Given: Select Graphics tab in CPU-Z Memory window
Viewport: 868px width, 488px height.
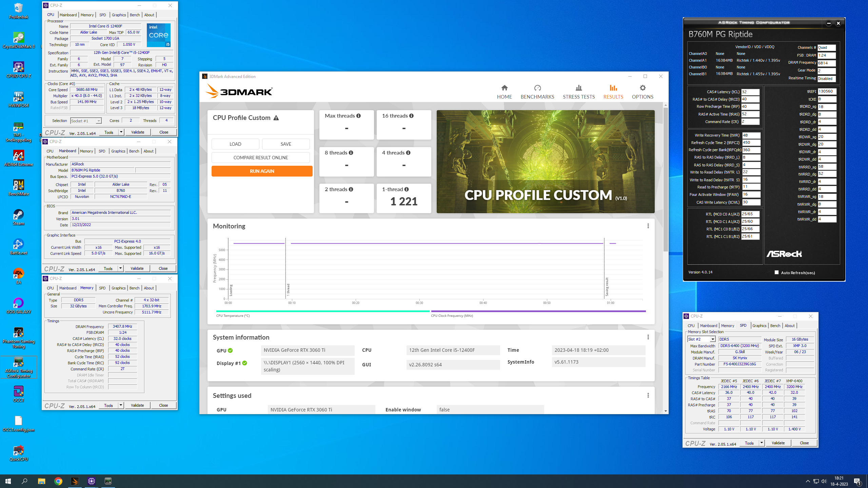Looking at the screenshot, I should pos(118,288).
